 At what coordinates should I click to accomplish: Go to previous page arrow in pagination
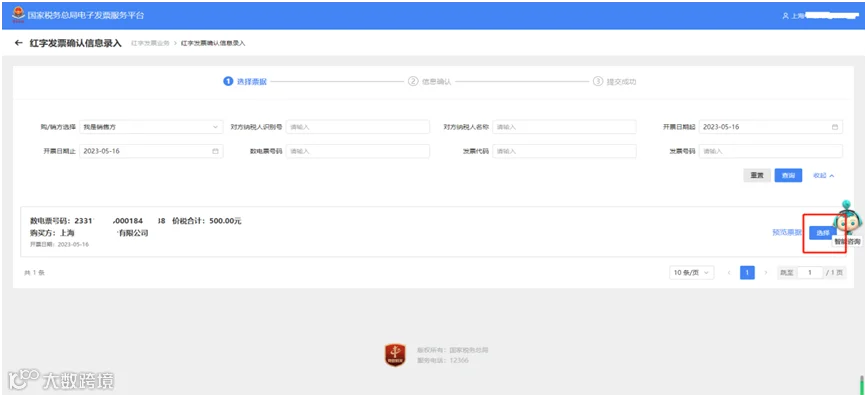click(729, 273)
